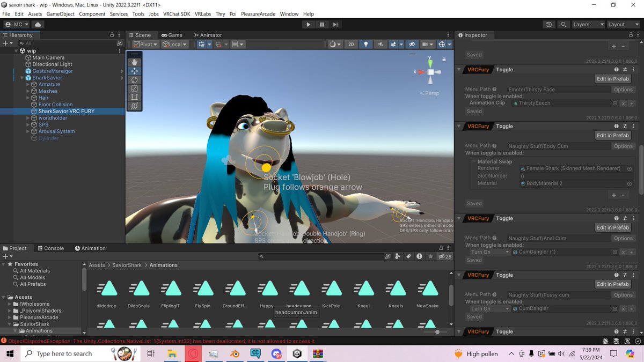
Task: Open Hierarchy panel kebab menu
Action: pos(119,35)
